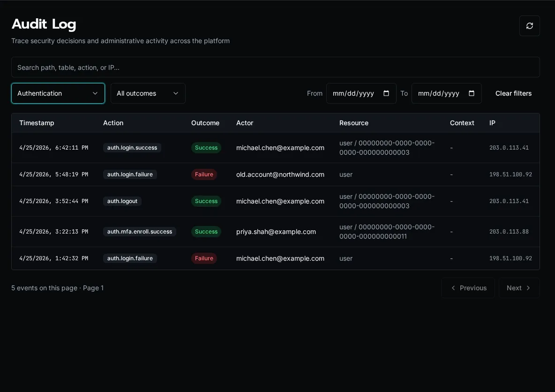Click the timestamp 4/25/2026, 3:52:44 PM
The width and height of the screenshot is (555, 392).
click(x=53, y=201)
